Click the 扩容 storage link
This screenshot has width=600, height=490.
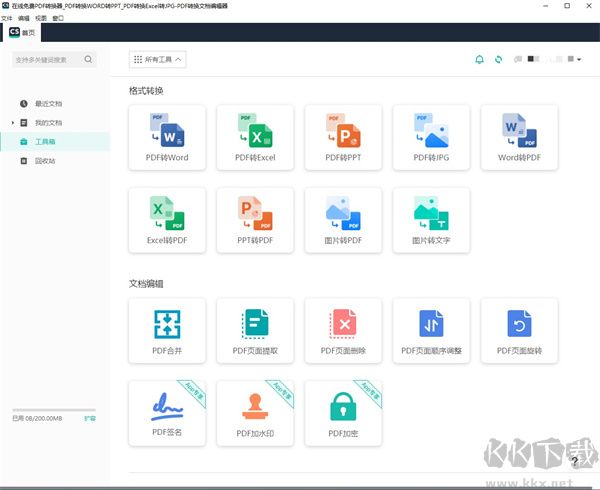coord(90,418)
